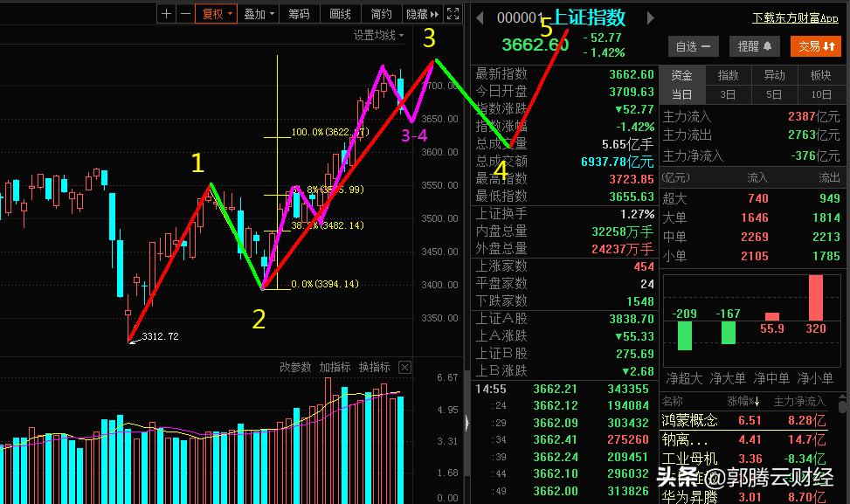Remove from watchlist via 自选 button

(x=694, y=46)
